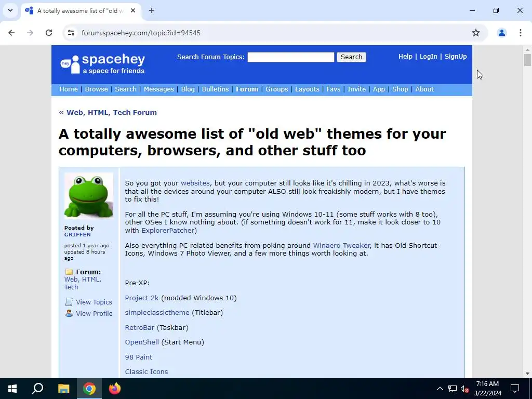Click the View Profile link

click(94, 313)
